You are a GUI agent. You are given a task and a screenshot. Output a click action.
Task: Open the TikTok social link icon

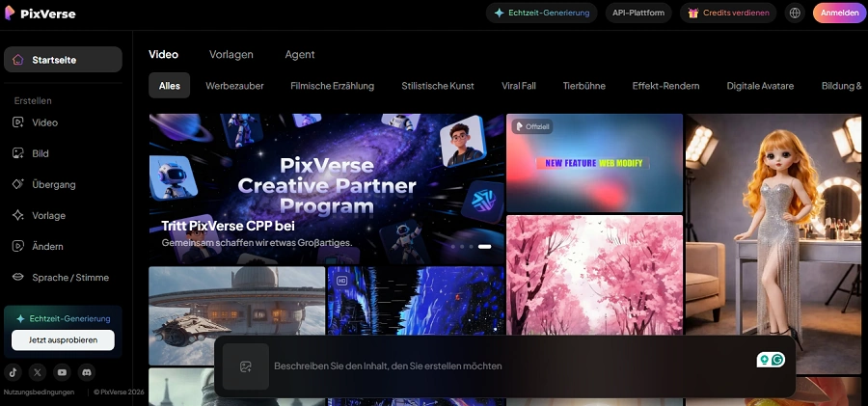tap(13, 372)
